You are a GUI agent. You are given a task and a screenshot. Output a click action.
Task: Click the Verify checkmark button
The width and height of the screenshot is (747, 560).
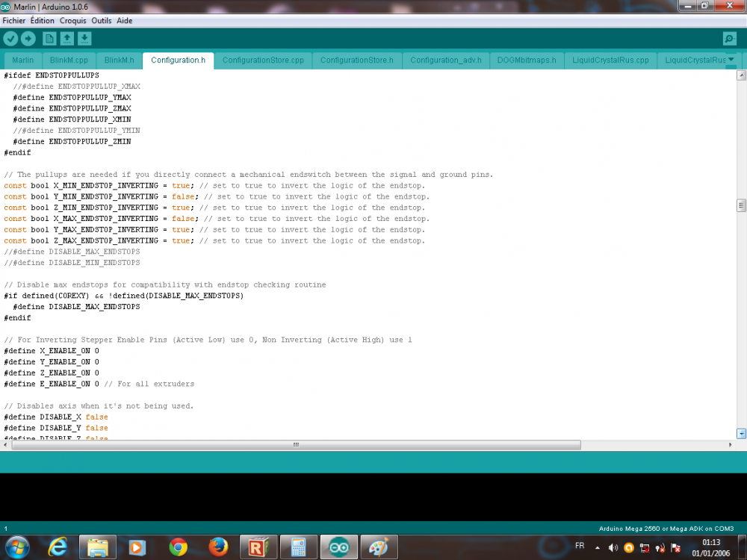click(x=11, y=39)
